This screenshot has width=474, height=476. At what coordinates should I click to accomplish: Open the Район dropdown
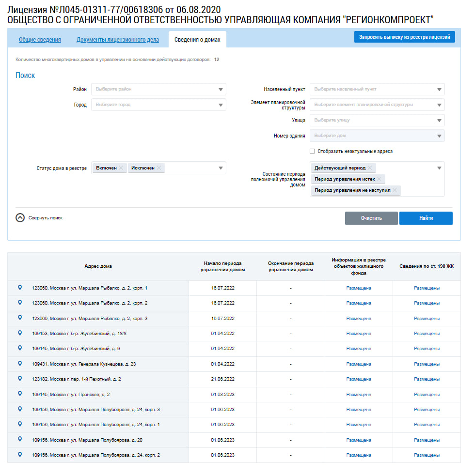pyautogui.click(x=158, y=90)
